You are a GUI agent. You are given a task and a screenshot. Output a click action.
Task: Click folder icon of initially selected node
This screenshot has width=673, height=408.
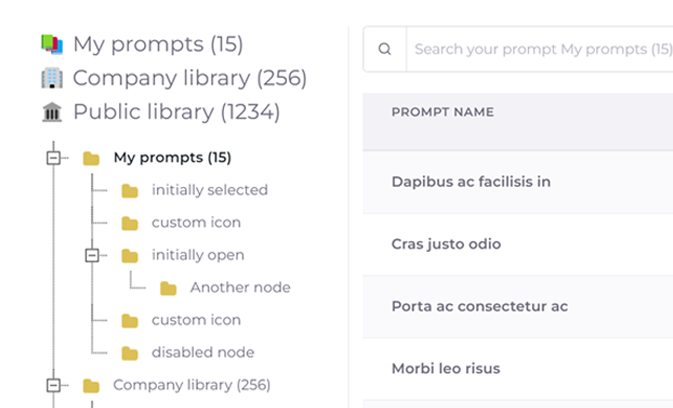[x=130, y=190]
